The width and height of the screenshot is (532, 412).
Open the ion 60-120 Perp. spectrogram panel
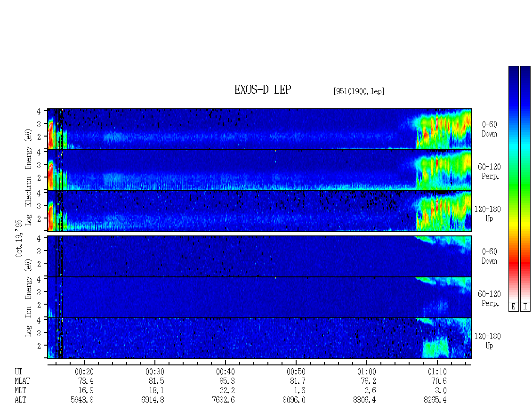(x=259, y=297)
